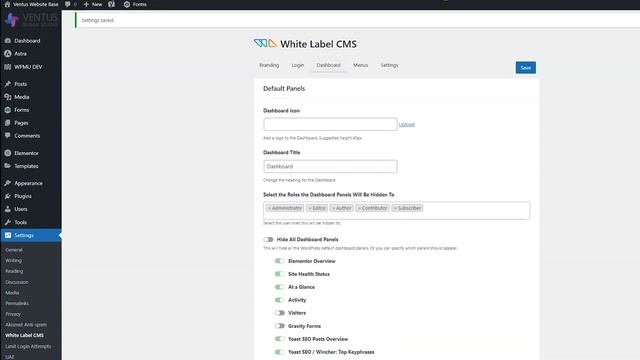Click the Forms icon in admin bar
Screen dimensions: 640x360
(x=127, y=4)
